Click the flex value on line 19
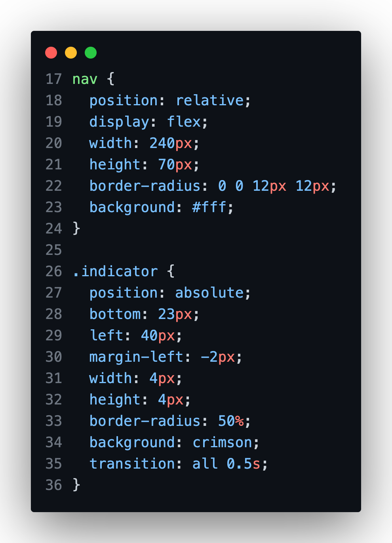 point(184,122)
